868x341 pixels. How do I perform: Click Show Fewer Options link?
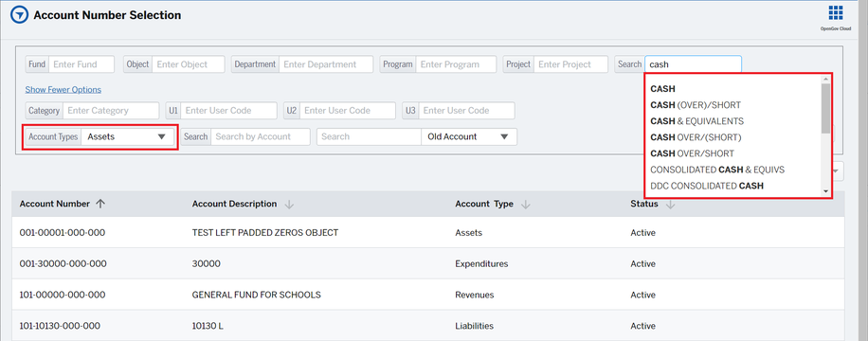point(63,90)
